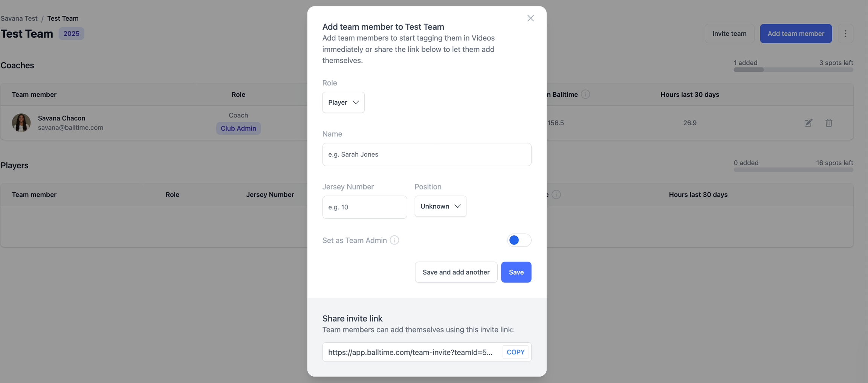Expand the Position dropdown showing Unknown
This screenshot has height=383, width=868.
pyautogui.click(x=440, y=206)
